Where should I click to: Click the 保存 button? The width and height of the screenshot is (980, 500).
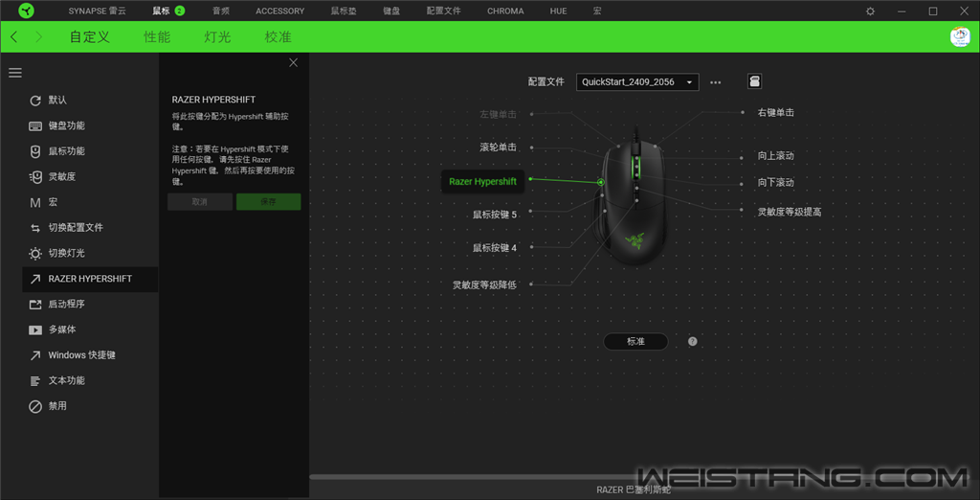tap(268, 201)
